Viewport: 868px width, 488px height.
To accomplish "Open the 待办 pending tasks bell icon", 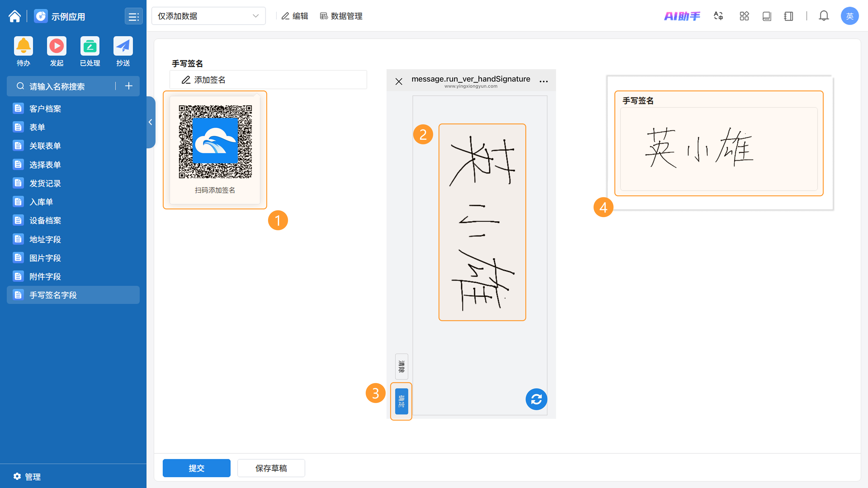I will click(x=23, y=46).
